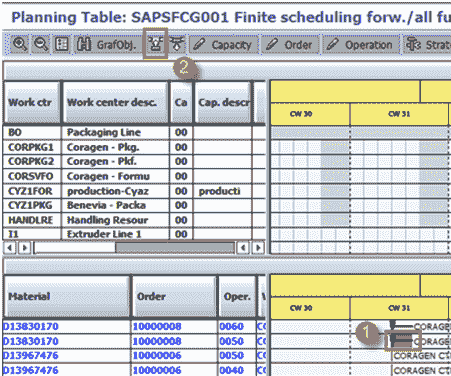This screenshot has height=376, width=451.
Task: Click left arrow of the second scroll pair
Action: tap(243, 248)
